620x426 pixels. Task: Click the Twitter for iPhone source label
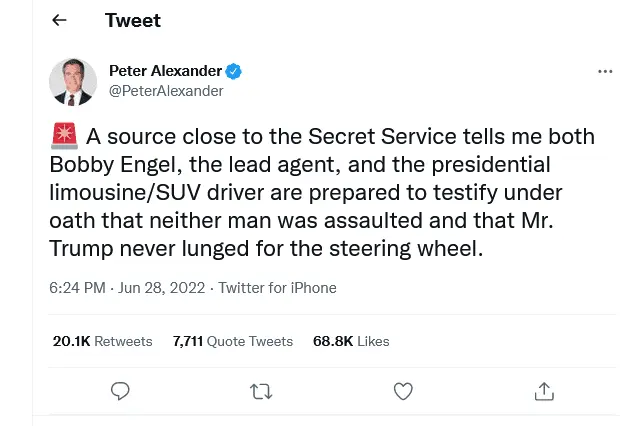click(277, 288)
